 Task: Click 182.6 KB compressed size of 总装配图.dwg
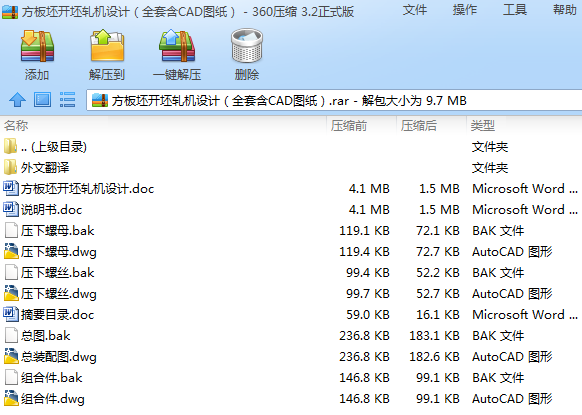tap(434, 357)
